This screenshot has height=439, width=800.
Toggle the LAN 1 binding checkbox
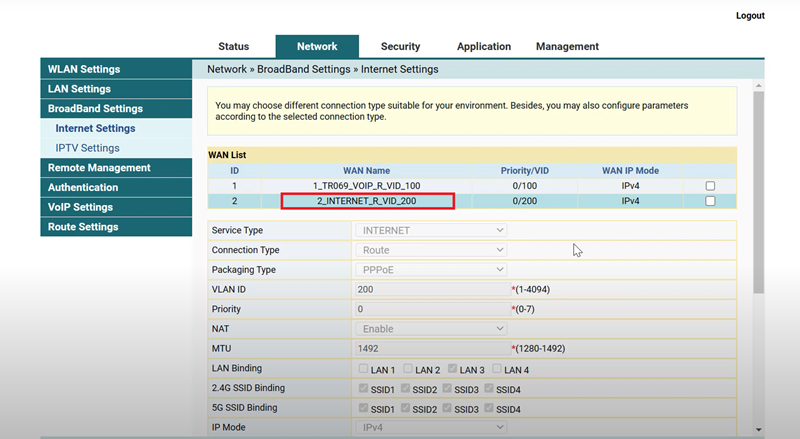pos(363,370)
